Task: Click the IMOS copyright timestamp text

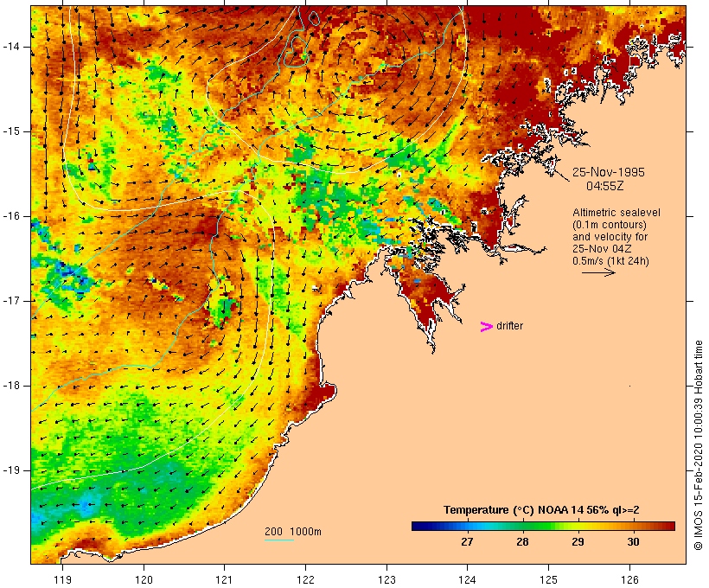Action: pyautogui.click(x=698, y=445)
